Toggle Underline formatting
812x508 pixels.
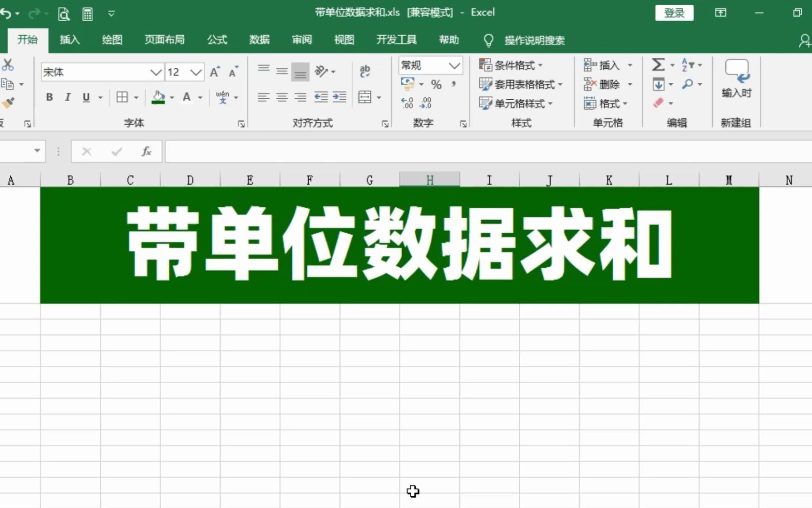pyautogui.click(x=86, y=97)
